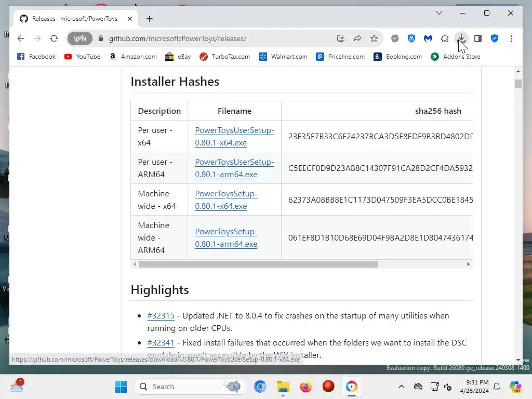Open the red ball taskbar app
The height and width of the screenshot is (399, 532).
point(328,387)
